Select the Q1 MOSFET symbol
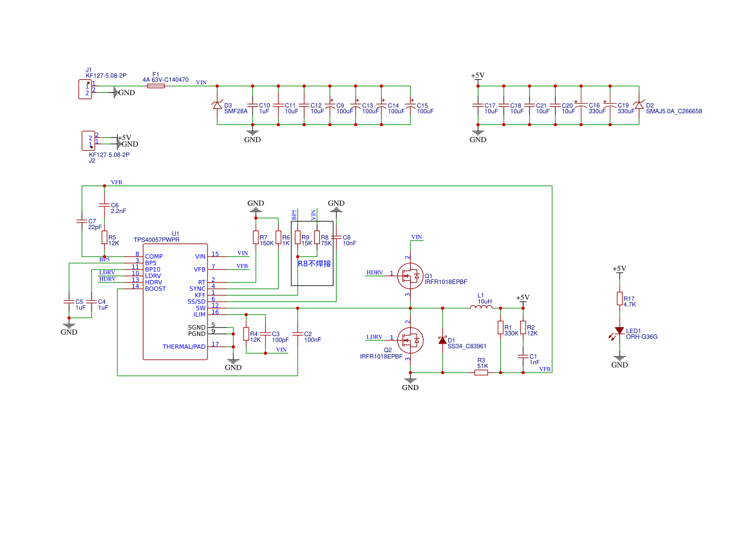 click(410, 276)
